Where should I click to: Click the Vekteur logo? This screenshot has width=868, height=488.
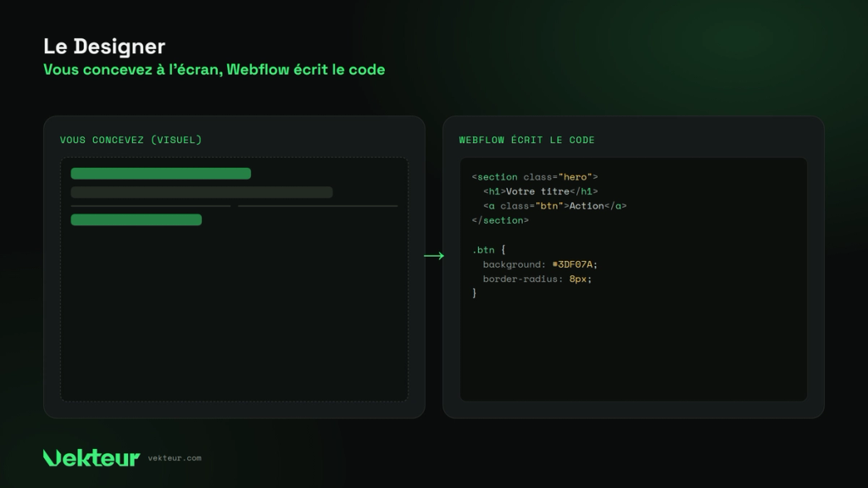(92, 457)
